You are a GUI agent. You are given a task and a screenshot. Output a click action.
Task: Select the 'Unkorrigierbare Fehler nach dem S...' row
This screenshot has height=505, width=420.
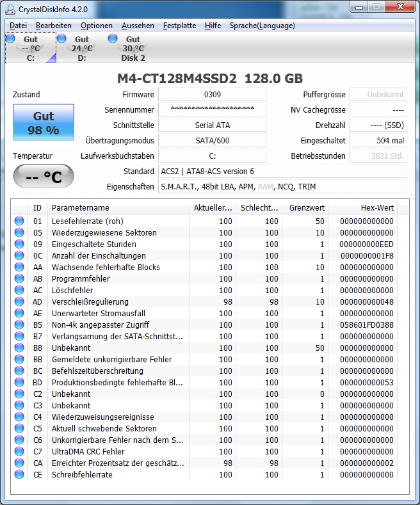pos(204,440)
